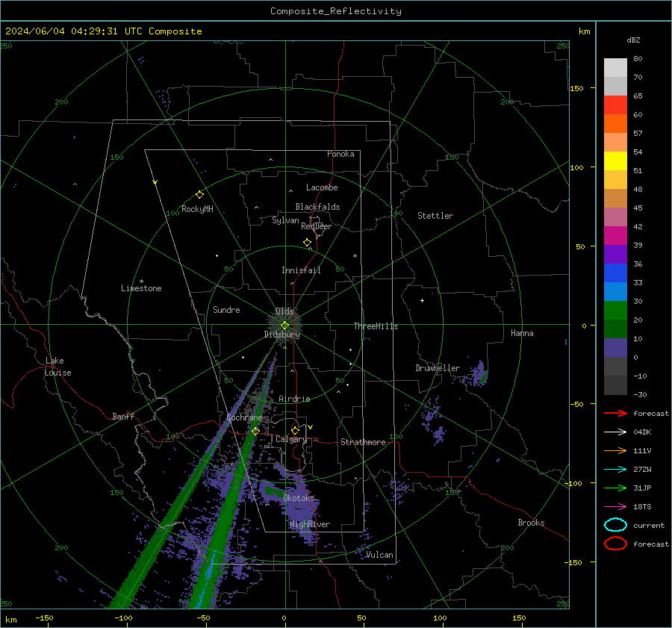672x628 pixels.
Task: Select the white 04DK arrow symbol
Action: [615, 432]
